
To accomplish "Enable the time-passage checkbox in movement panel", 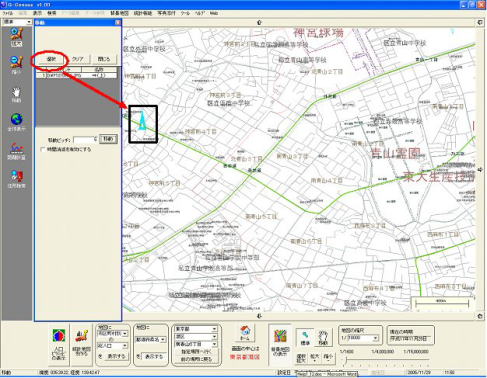I will coord(42,149).
